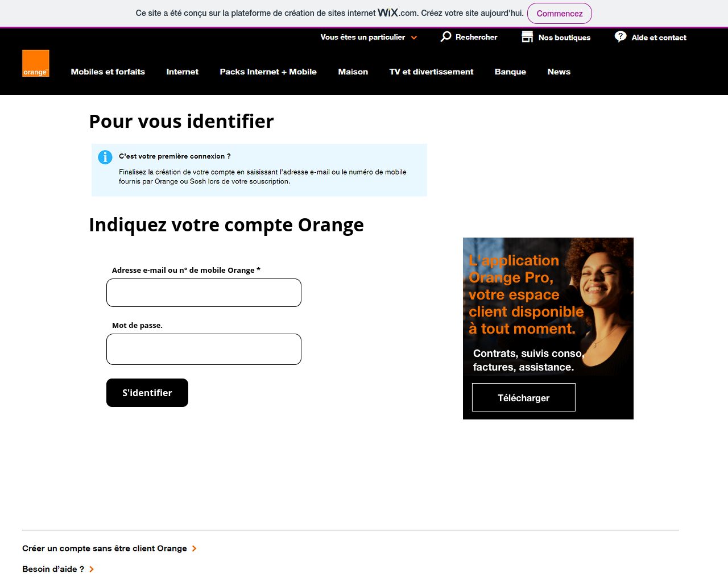The image size is (728, 582).
Task: Open the News menu
Action: pyautogui.click(x=559, y=72)
